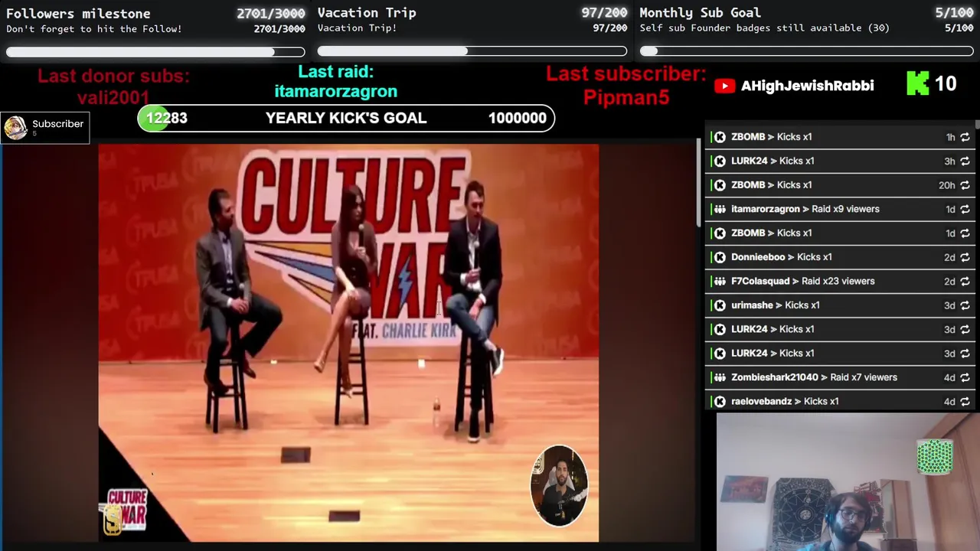Click "Don't forget to hit the Follow!" text

pyautogui.click(x=94, y=28)
